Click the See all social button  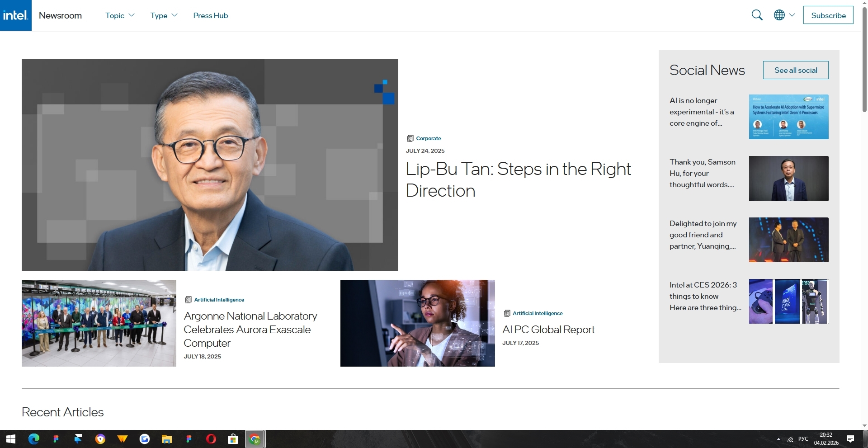click(796, 70)
